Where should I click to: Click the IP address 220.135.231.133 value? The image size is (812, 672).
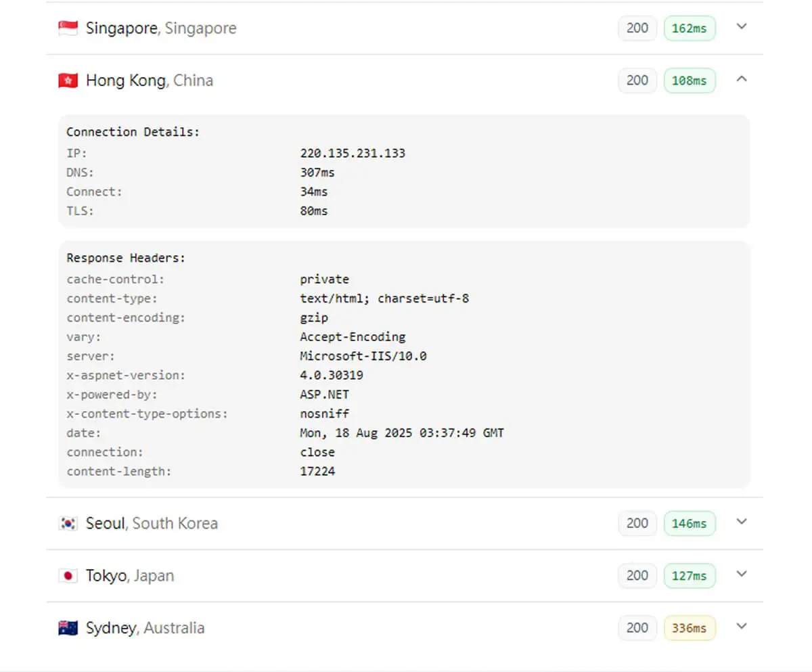353,153
